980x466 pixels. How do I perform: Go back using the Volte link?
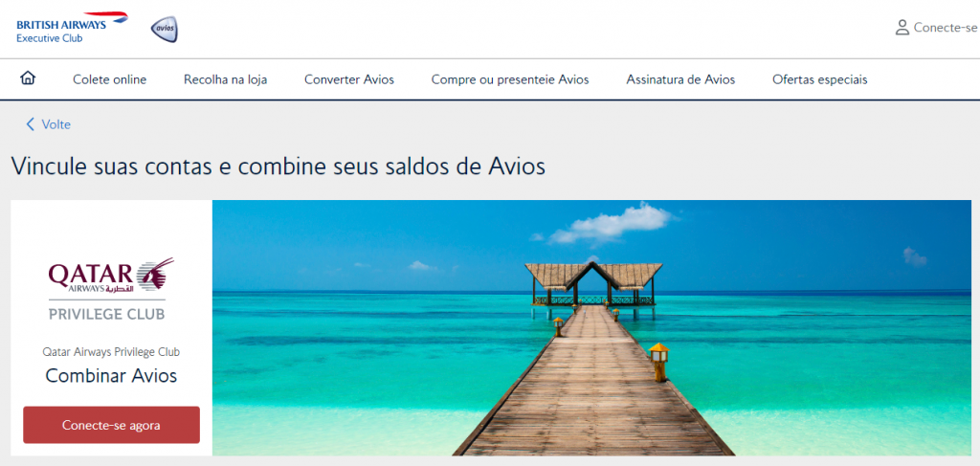click(56, 124)
